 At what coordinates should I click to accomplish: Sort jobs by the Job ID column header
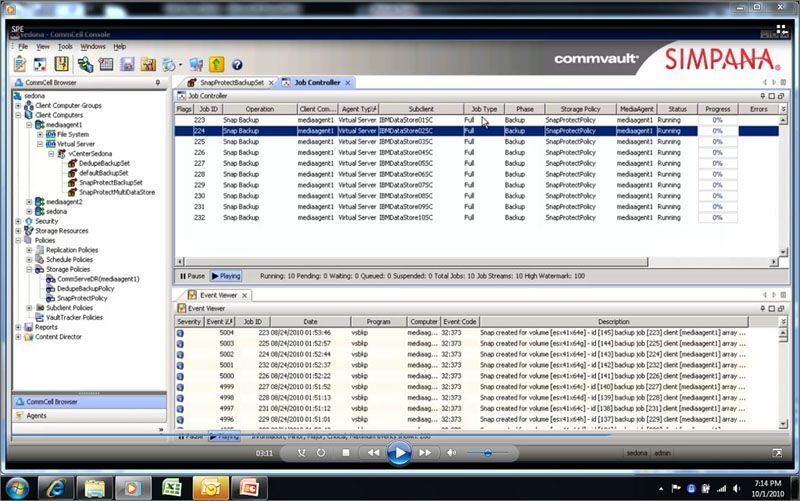208,109
